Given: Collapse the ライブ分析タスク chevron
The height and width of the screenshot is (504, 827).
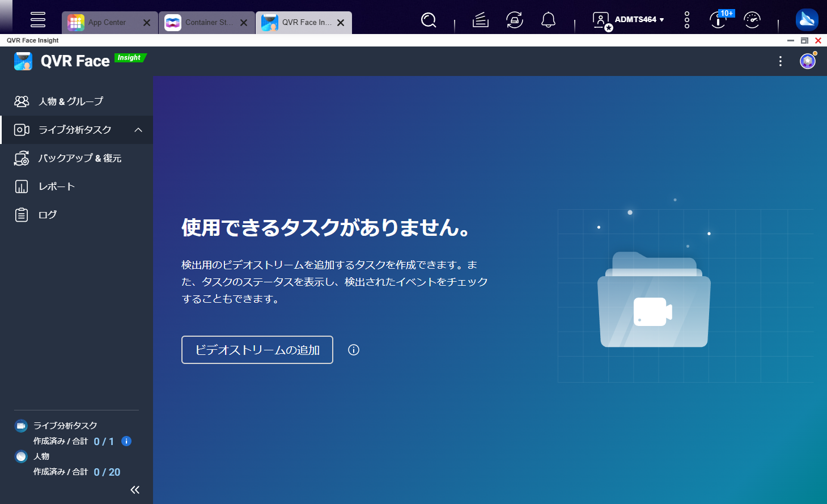Looking at the screenshot, I should click(138, 130).
